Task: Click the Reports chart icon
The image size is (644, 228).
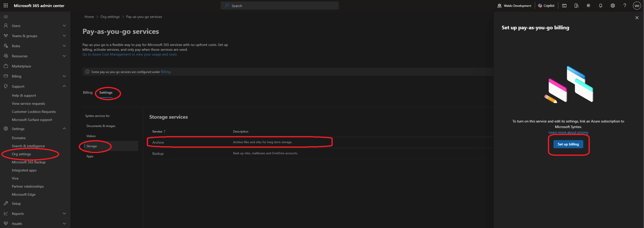Action: [x=6, y=213]
